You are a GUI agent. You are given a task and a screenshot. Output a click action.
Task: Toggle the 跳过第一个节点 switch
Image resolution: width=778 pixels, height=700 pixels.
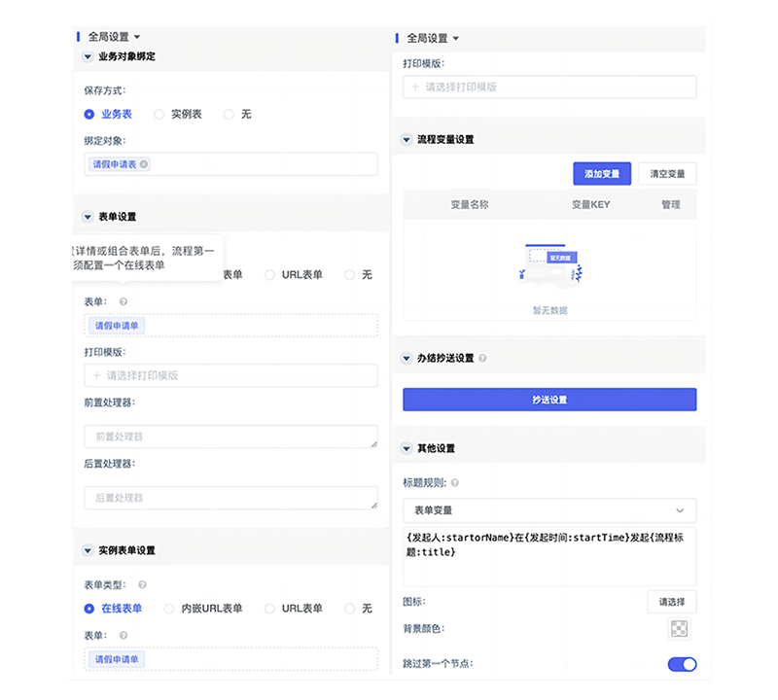pos(682,664)
